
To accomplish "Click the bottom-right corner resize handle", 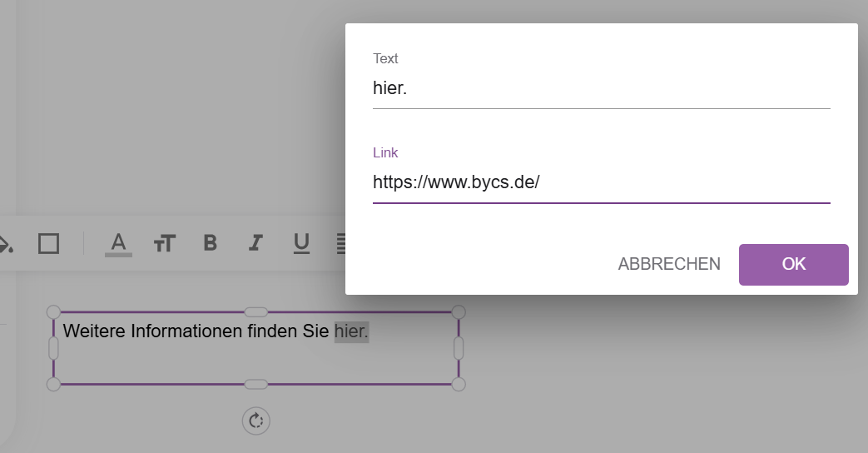I will pyautogui.click(x=459, y=385).
